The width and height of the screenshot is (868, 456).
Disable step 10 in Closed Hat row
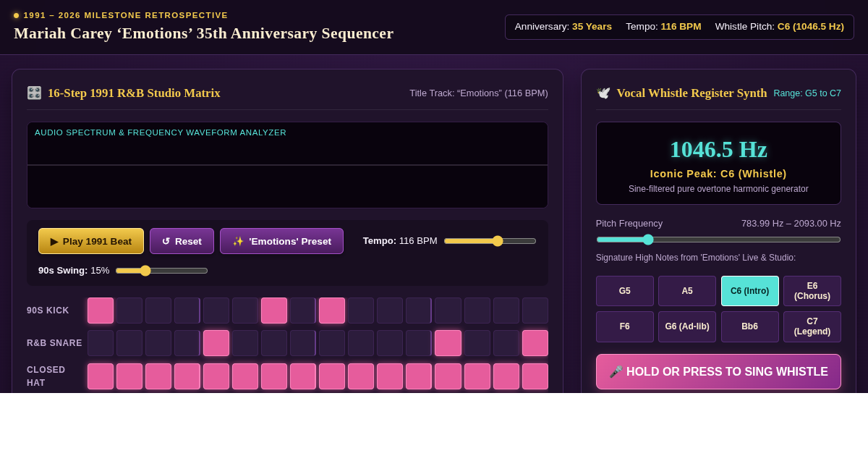click(x=361, y=376)
